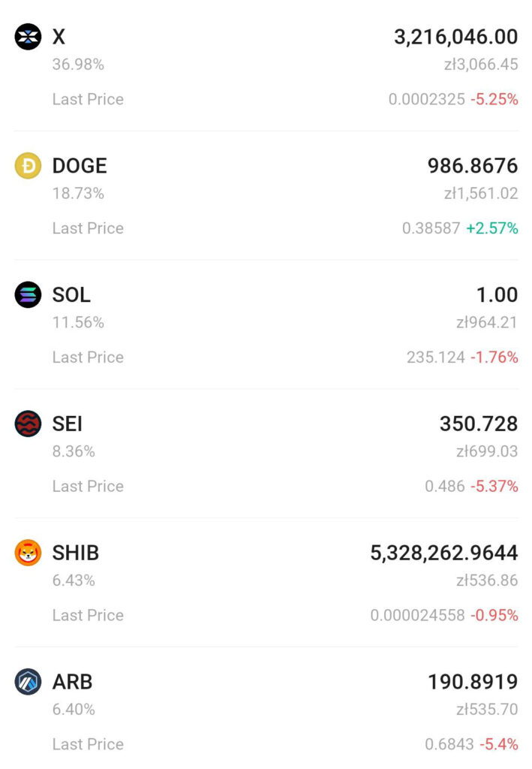Tap the Shiba Inu logo icon
This screenshot has width=532, height=769.
[28, 553]
